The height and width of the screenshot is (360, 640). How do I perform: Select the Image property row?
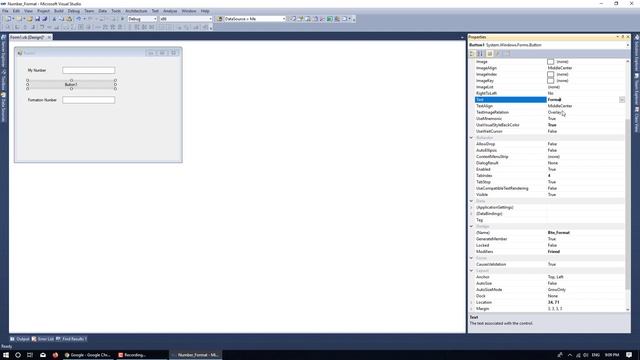tap(549, 62)
